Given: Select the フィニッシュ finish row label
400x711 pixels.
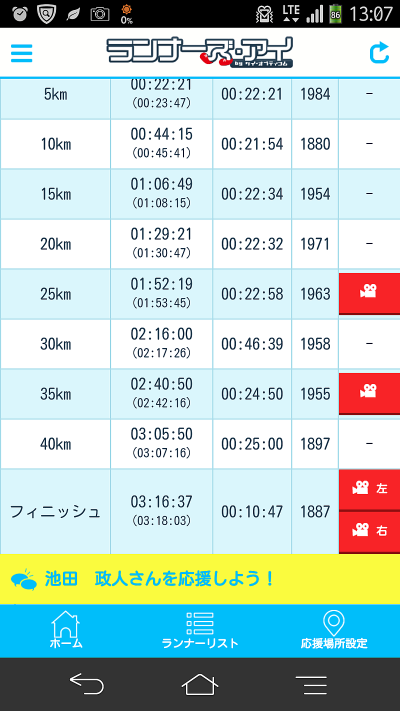Looking at the screenshot, I should (x=55, y=511).
